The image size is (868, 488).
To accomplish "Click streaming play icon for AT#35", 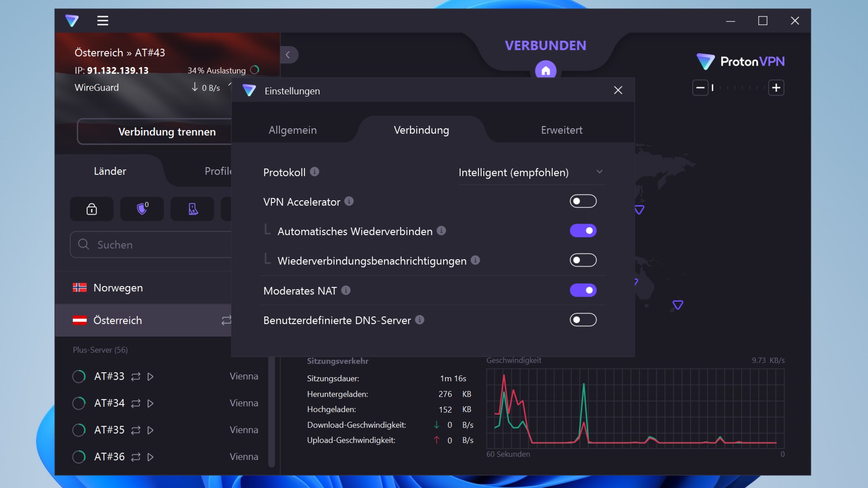I will click(150, 430).
